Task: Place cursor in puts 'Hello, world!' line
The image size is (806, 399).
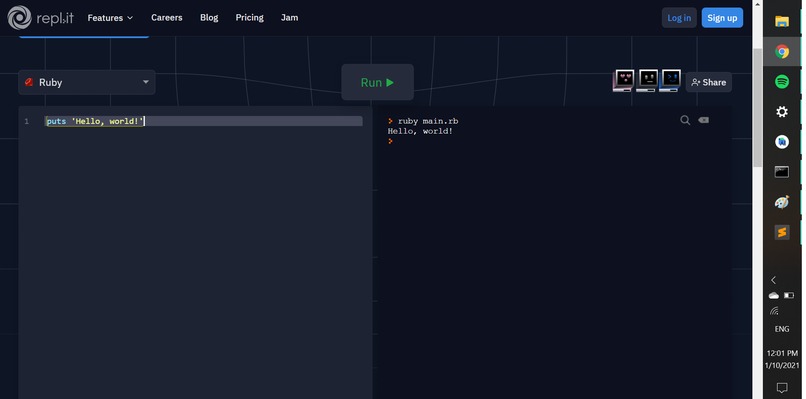Action: 204,121
